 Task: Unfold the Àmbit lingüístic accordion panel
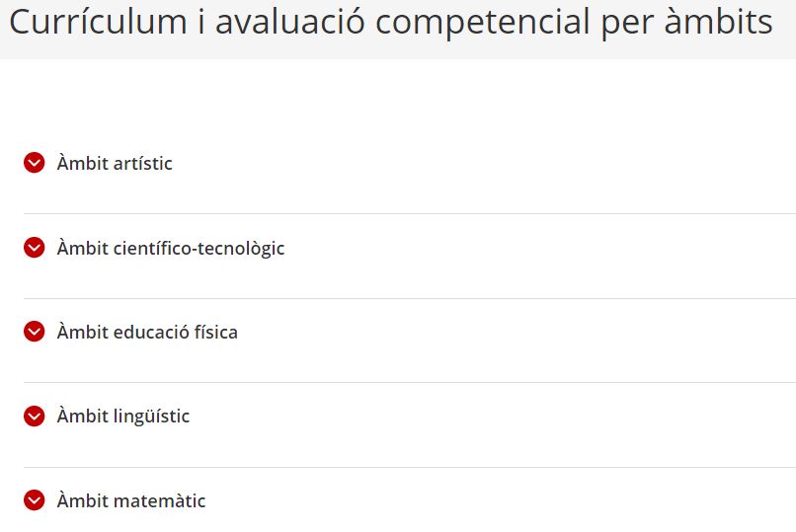(123, 417)
